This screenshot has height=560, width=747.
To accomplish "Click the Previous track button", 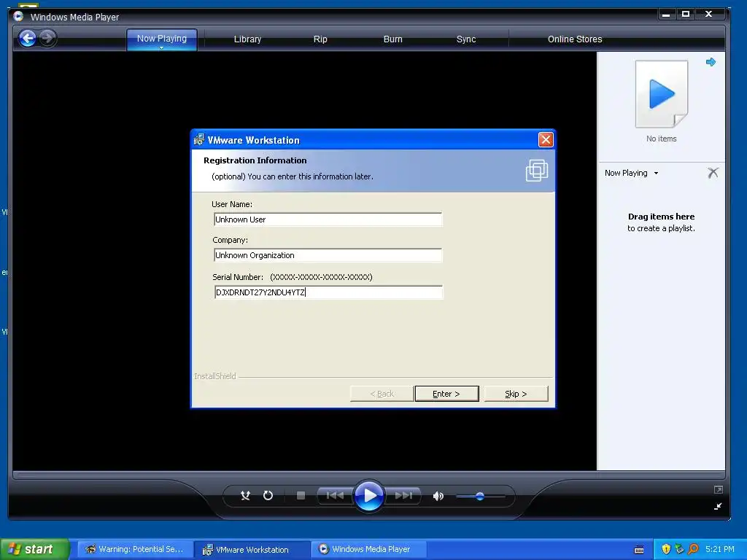I will pos(335,496).
